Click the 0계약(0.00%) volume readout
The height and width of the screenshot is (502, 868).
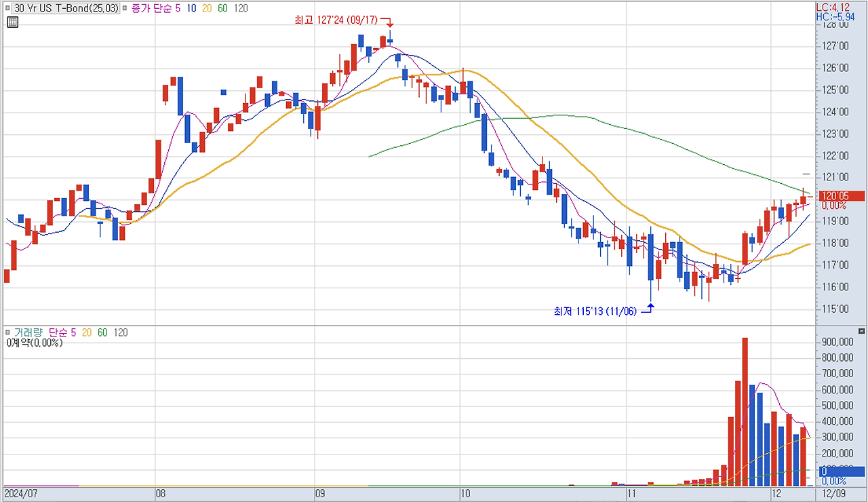(34, 343)
